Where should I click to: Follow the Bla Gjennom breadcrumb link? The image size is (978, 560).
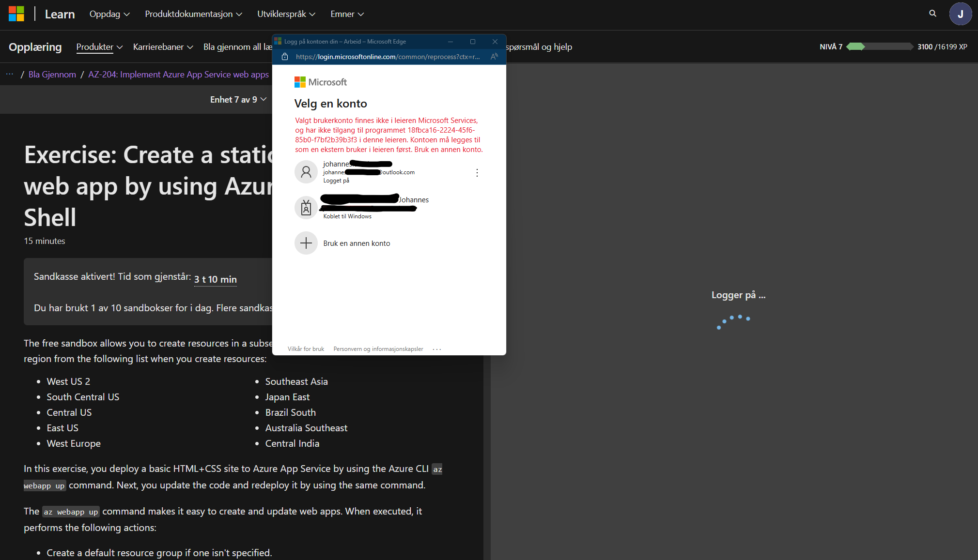[52, 74]
